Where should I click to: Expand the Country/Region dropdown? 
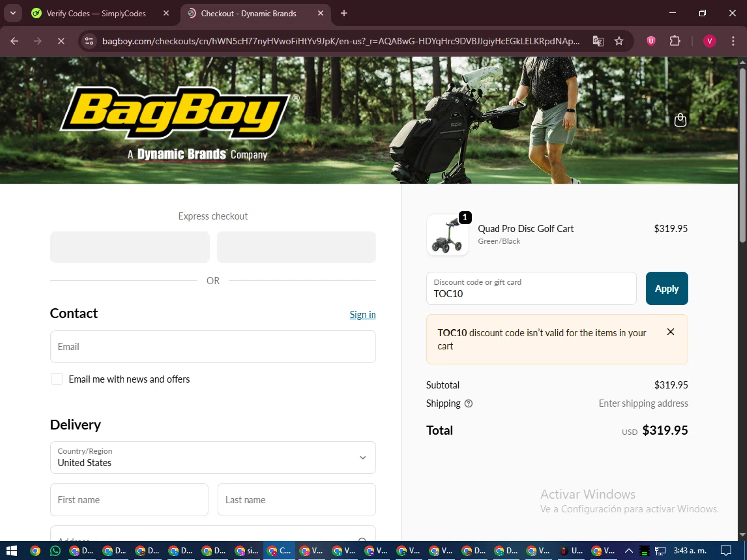point(213,457)
